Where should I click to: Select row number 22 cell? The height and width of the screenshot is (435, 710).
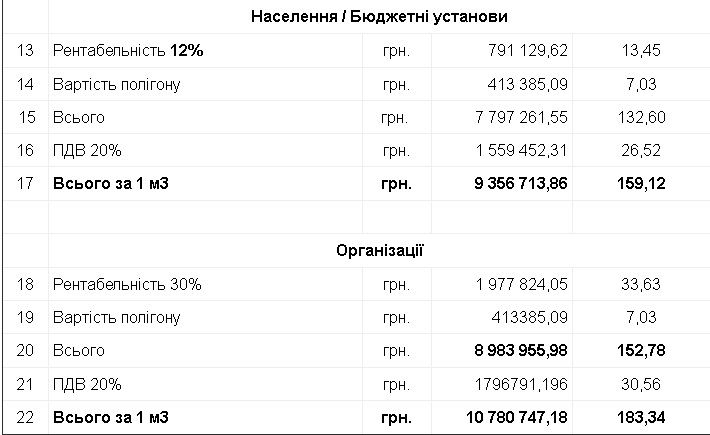pyautogui.click(x=27, y=416)
